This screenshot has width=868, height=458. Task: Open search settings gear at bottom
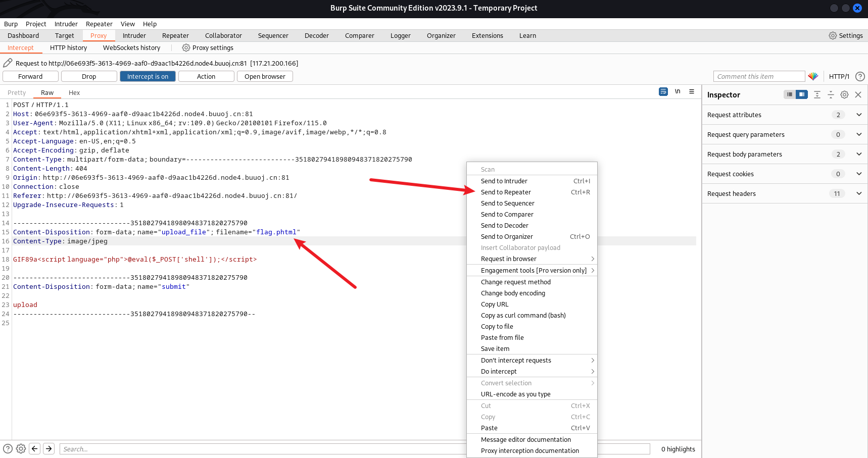pos(21,448)
